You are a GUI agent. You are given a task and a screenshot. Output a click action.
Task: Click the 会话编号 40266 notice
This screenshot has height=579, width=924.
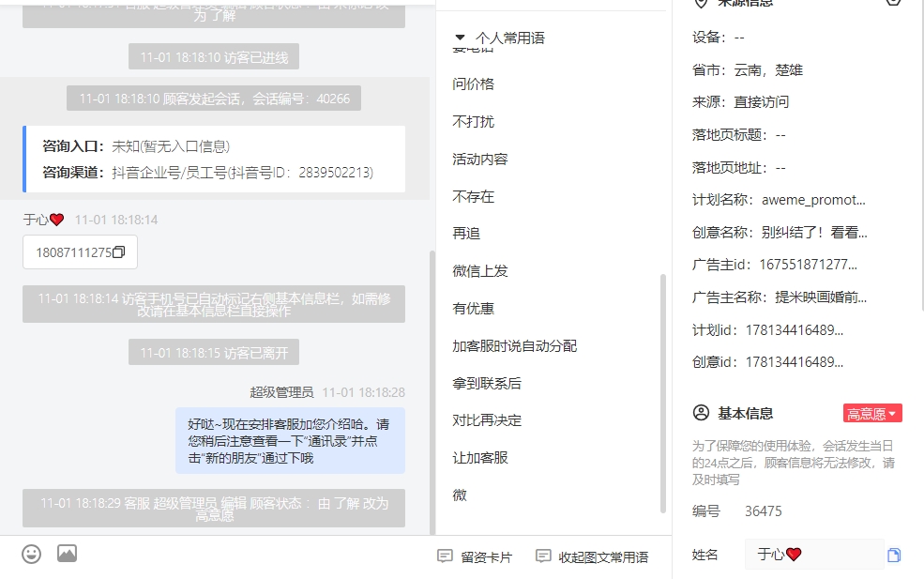(x=214, y=98)
